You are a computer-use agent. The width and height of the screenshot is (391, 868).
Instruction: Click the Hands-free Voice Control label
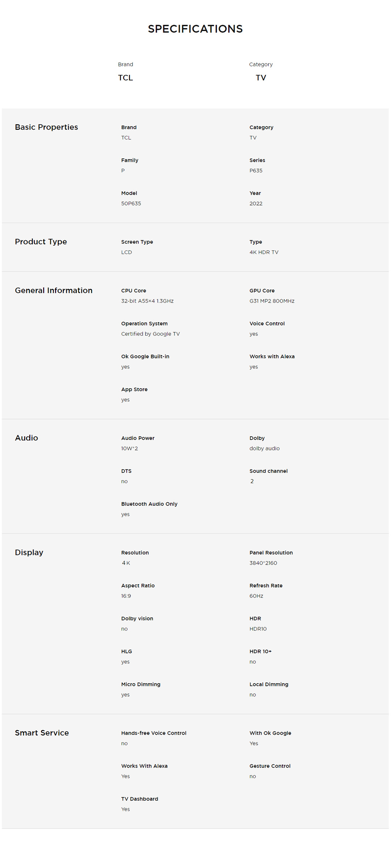pyautogui.click(x=154, y=733)
